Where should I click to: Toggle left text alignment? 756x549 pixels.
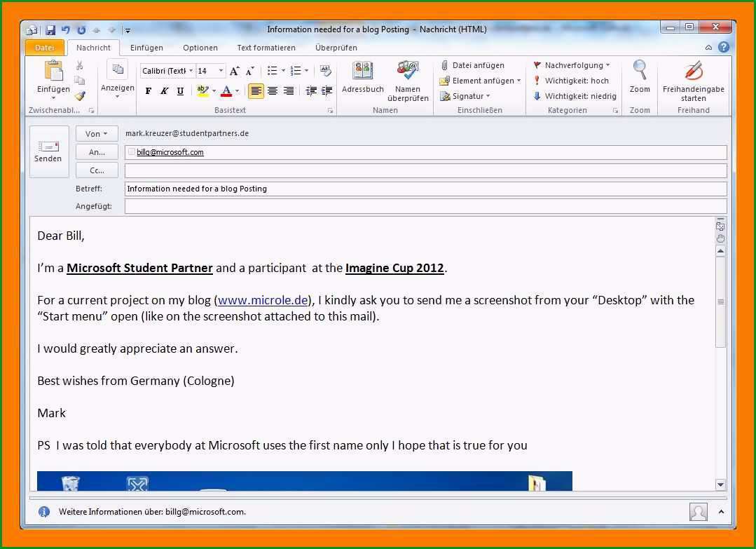click(256, 90)
